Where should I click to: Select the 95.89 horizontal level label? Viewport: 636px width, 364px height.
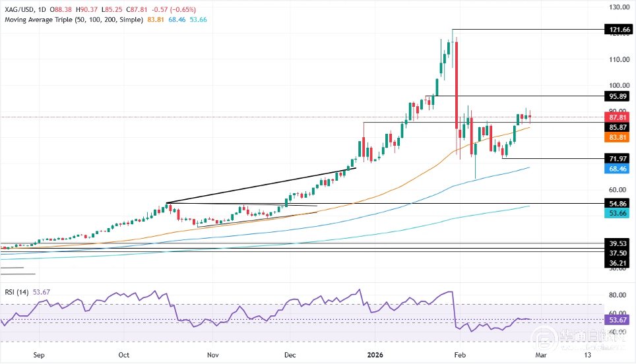(619, 96)
